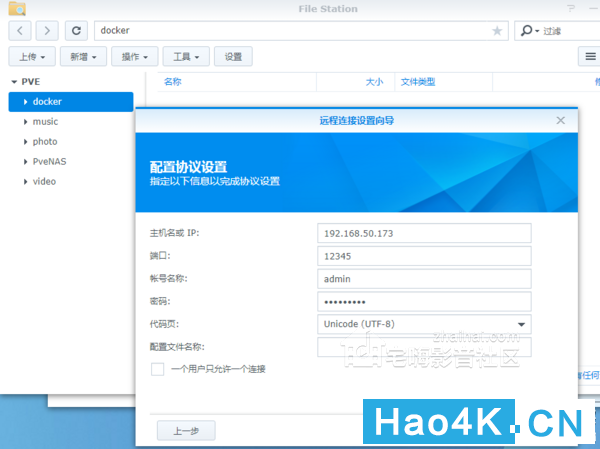Enable one connection per user checkbox

tap(157, 369)
